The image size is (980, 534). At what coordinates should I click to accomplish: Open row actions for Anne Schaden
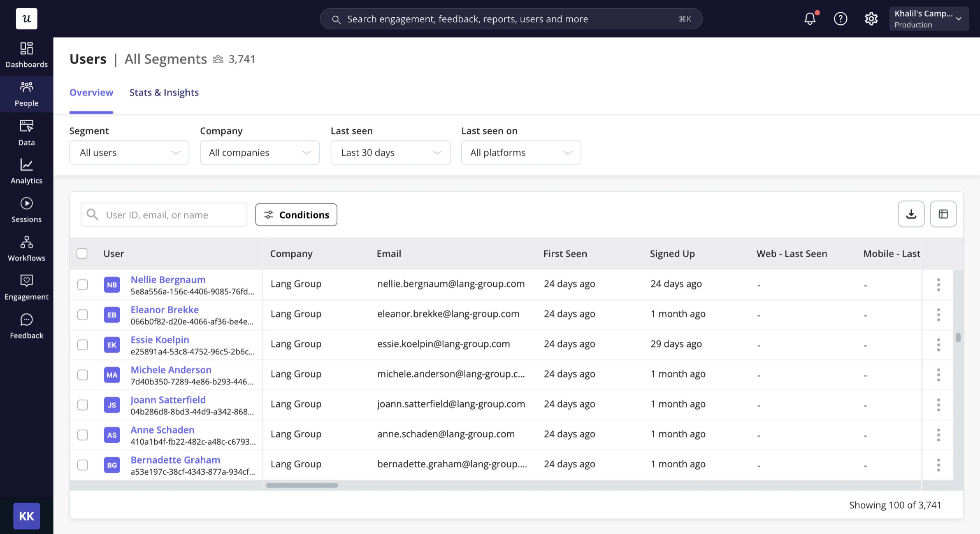[938, 435]
